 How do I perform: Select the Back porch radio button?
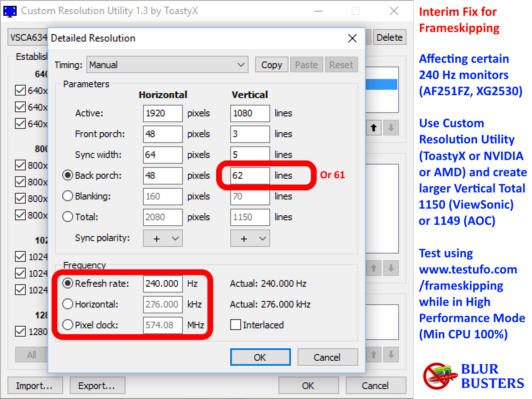coord(68,175)
